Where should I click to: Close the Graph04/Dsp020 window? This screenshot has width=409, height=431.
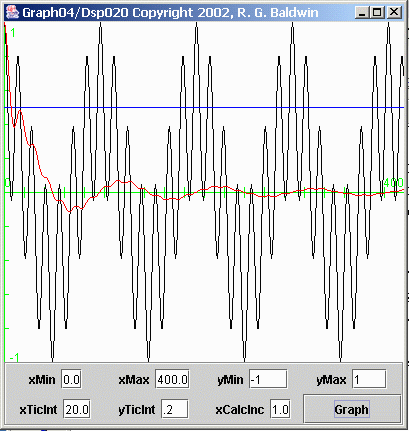pos(394,13)
